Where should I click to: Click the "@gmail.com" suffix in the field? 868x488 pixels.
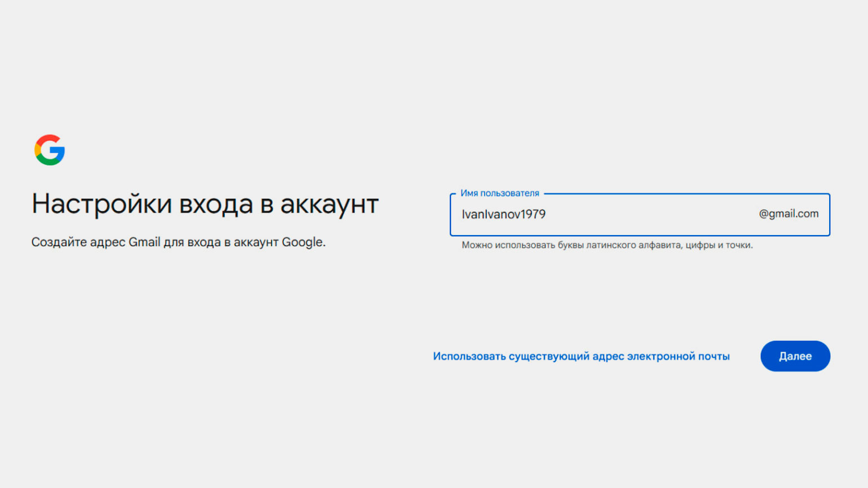(x=788, y=214)
